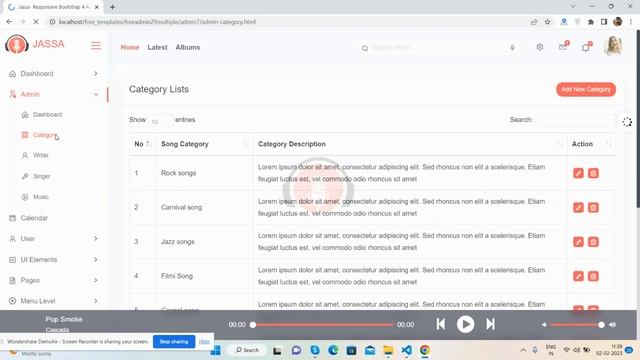Go to the Albums nav tab

point(188,47)
